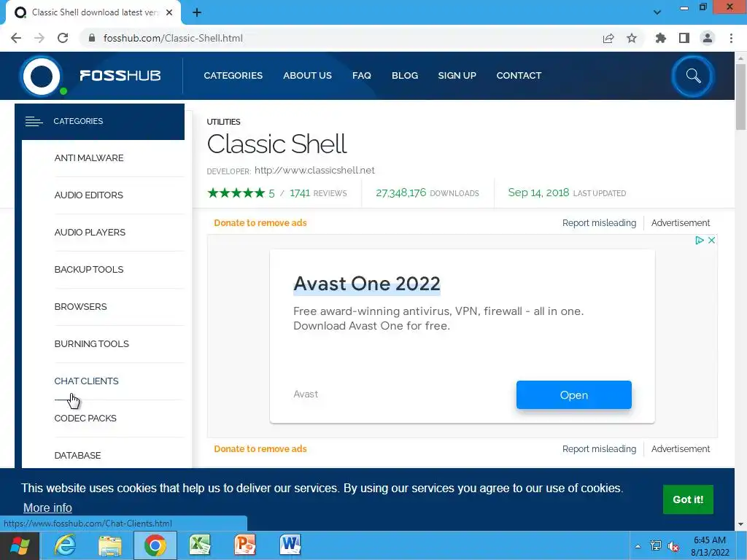Select CHAT CLIENTS category
Viewport: 747px width, 560px height.
pos(86,381)
